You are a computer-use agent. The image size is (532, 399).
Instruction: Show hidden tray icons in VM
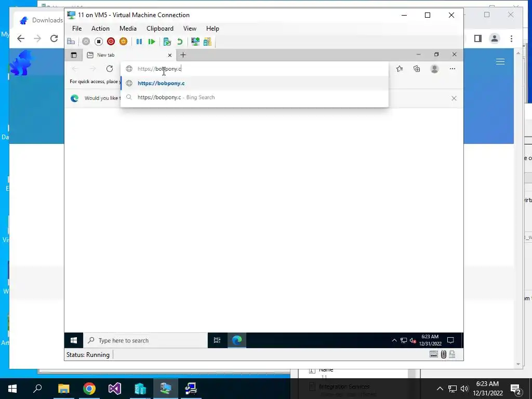(394, 340)
